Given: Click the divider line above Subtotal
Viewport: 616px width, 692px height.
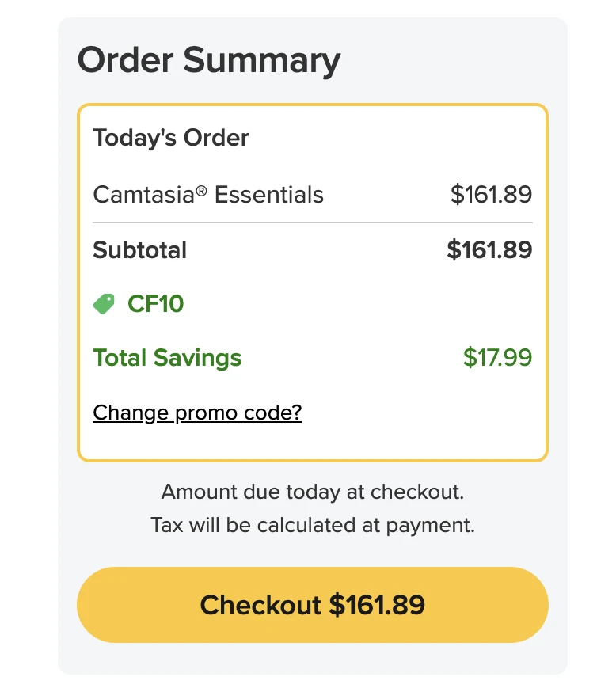Looking at the screenshot, I should point(313,222).
